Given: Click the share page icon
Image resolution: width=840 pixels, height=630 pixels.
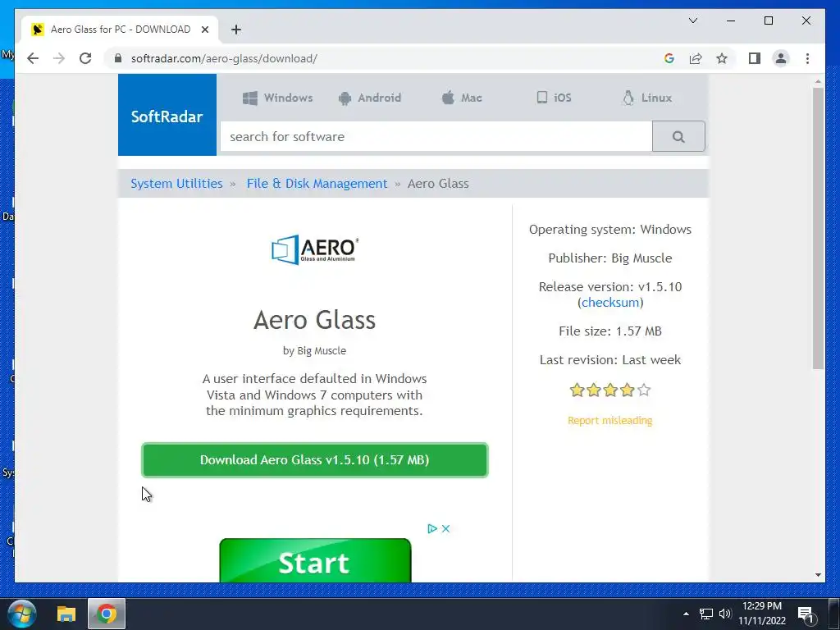Looking at the screenshot, I should tap(696, 58).
